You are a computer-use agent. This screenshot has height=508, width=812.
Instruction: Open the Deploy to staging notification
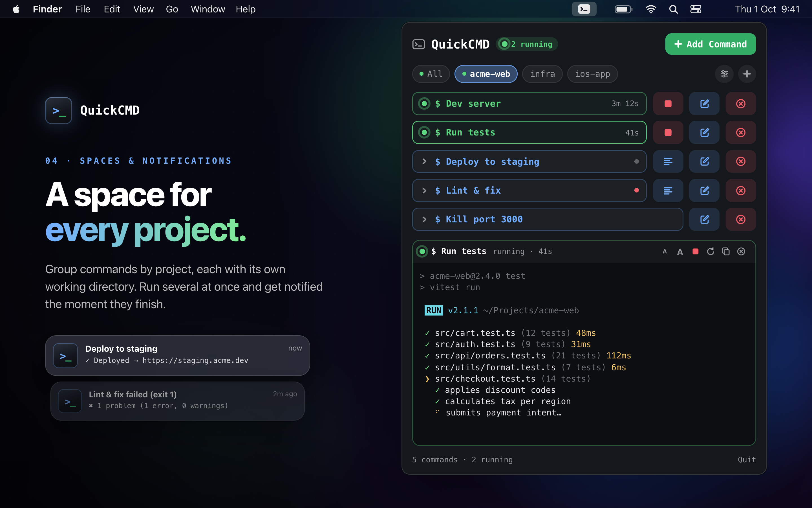(x=178, y=356)
